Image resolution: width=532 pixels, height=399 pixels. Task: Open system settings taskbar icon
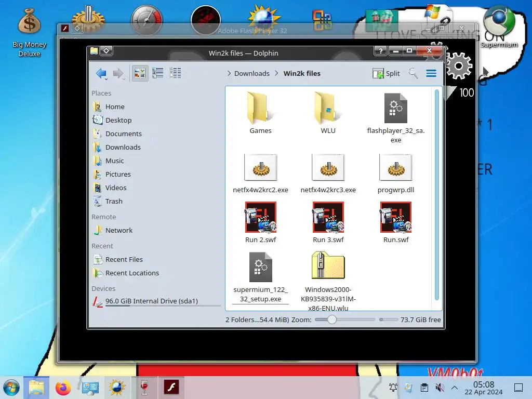click(90, 388)
